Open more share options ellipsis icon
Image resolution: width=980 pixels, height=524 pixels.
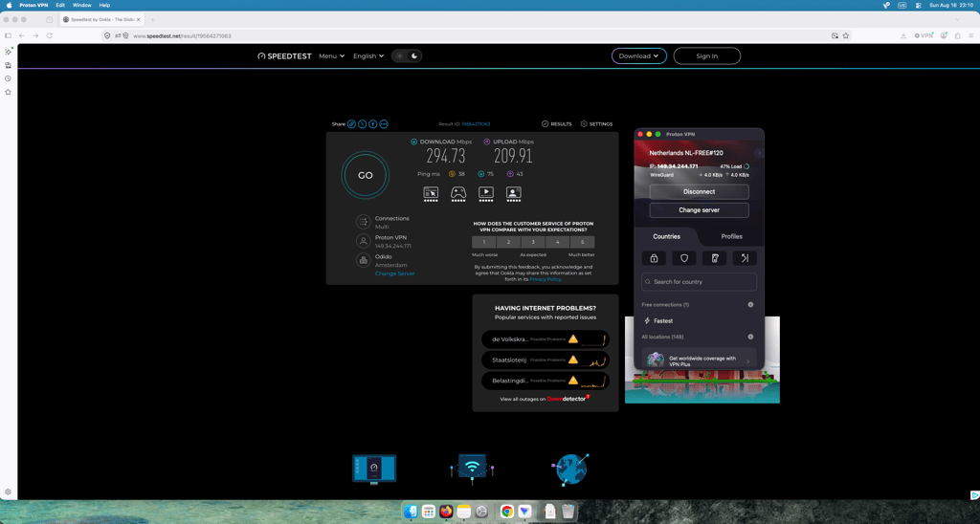click(x=384, y=124)
